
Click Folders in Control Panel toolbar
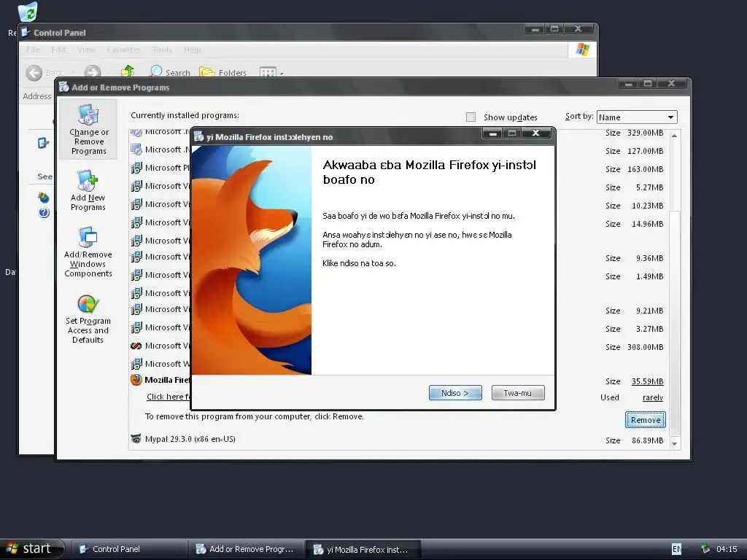pos(223,72)
